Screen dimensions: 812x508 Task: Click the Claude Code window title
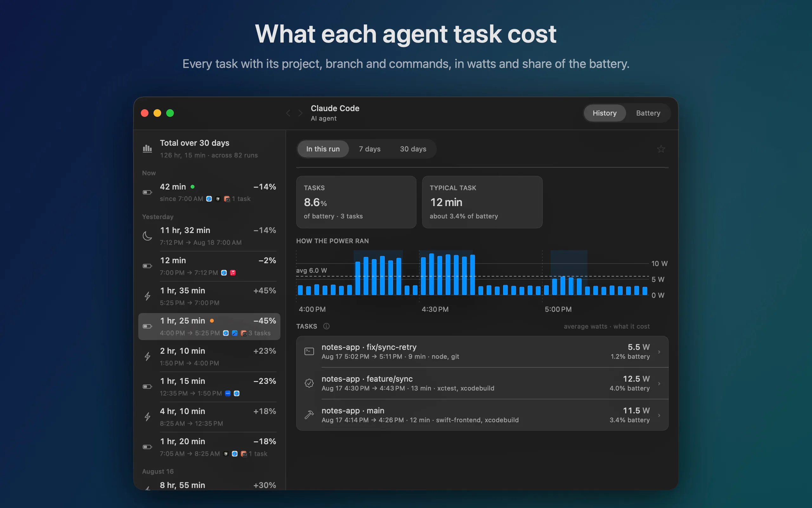[335, 108]
